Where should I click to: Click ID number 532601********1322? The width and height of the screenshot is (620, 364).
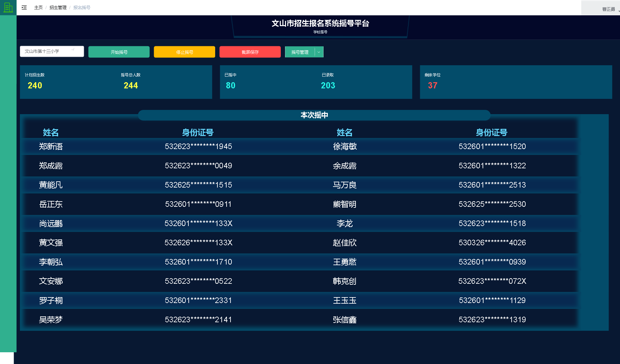(x=492, y=166)
